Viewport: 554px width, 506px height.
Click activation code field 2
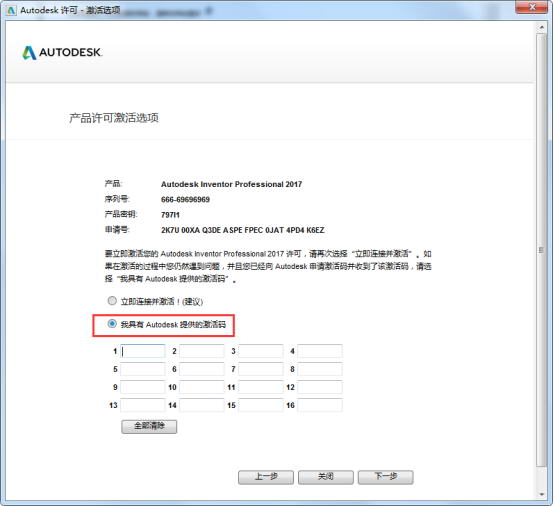(x=202, y=351)
